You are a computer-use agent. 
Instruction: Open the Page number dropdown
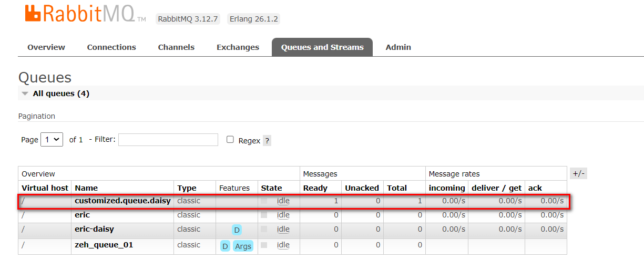tap(52, 140)
